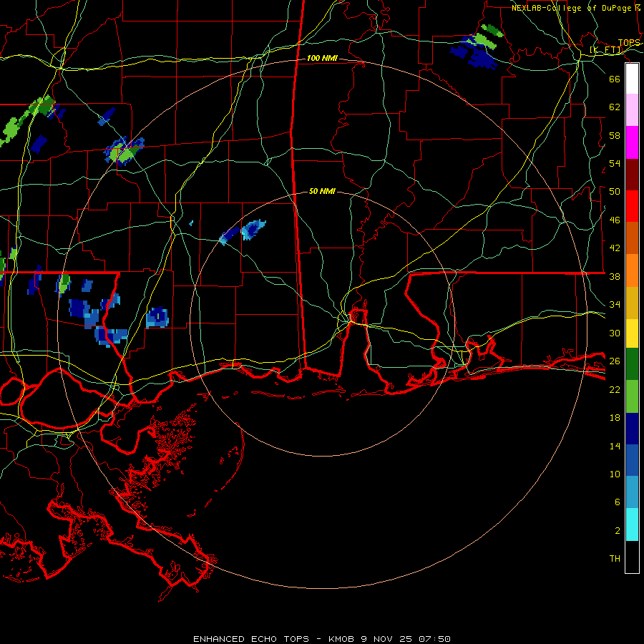Image resolution: width=644 pixels, height=644 pixels.
Task: Click the yellow color bar segment
Action: [632, 333]
